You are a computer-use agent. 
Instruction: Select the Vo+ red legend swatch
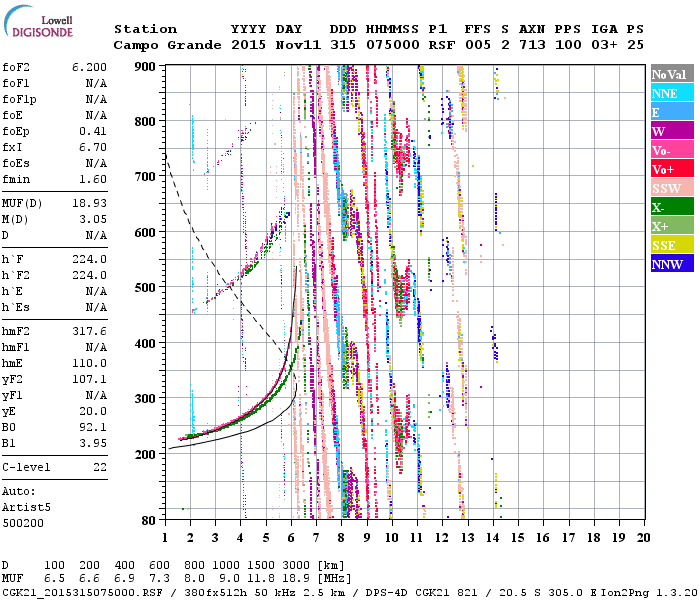tap(672, 169)
